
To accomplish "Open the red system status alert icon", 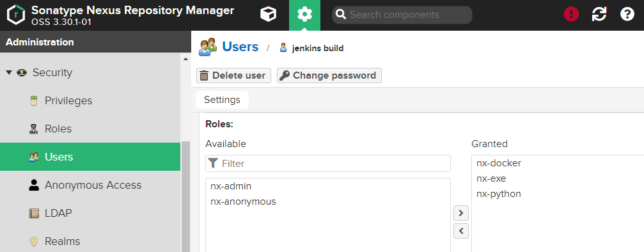I will coord(571,15).
